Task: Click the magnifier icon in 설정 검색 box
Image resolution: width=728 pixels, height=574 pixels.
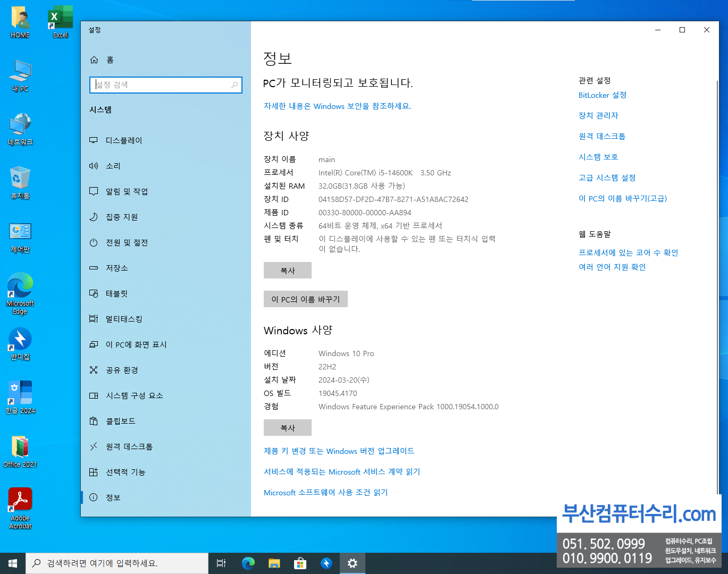Action: point(235,85)
